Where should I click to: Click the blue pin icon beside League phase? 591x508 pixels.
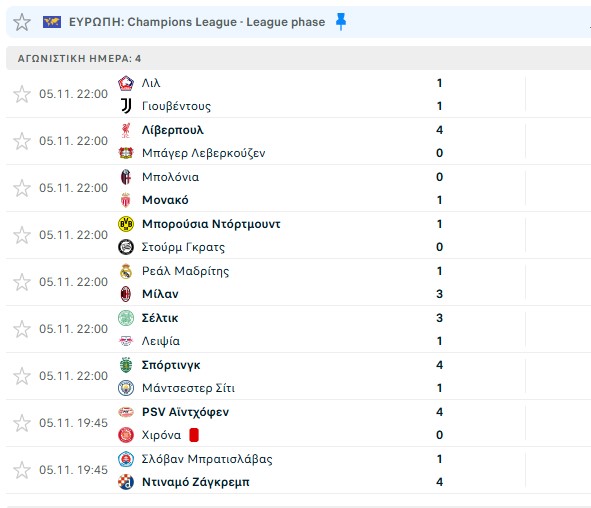point(341,21)
